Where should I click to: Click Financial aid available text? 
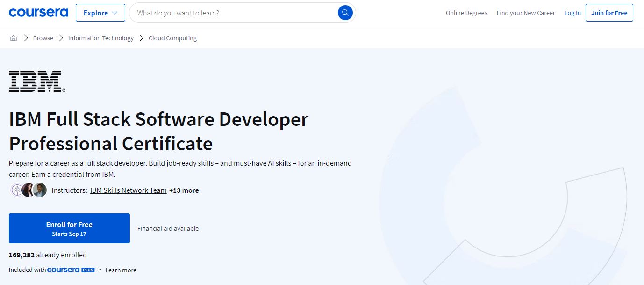point(168,228)
